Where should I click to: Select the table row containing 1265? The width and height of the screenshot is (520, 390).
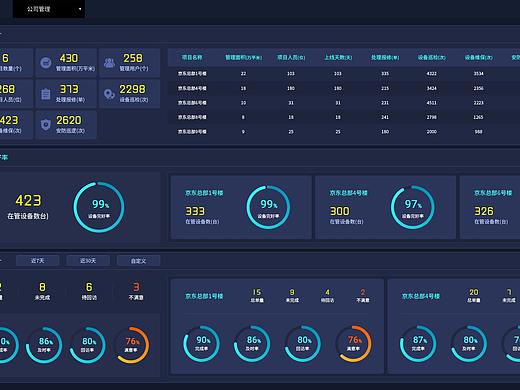tap(344, 117)
